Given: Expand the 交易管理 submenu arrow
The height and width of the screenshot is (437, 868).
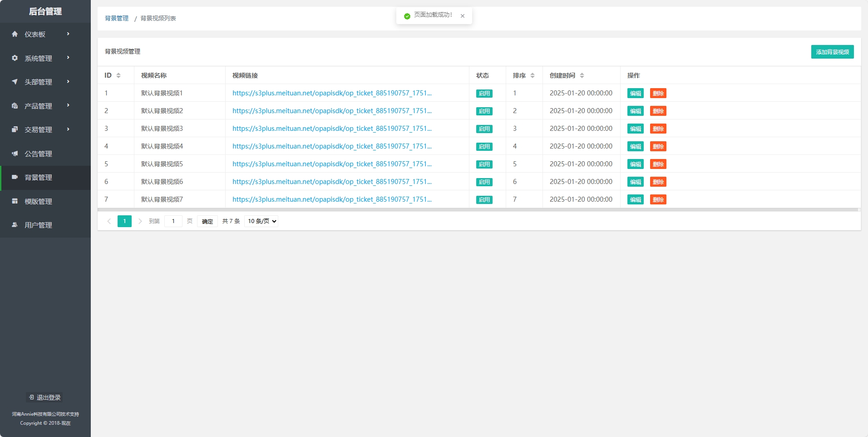Looking at the screenshot, I should (x=68, y=129).
